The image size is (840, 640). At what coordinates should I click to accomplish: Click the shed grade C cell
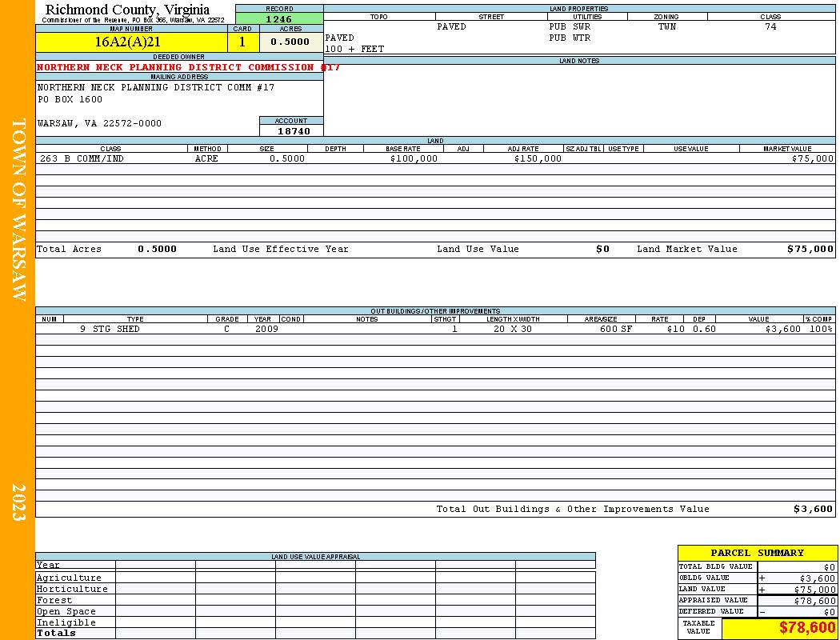[226, 329]
